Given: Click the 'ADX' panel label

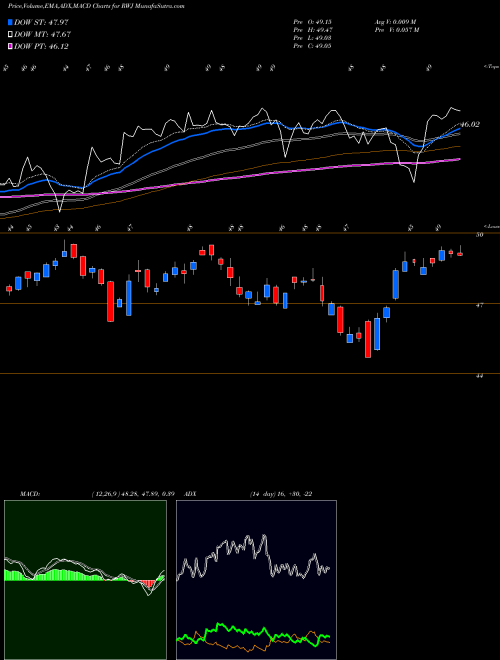Looking at the screenshot, I should click(191, 494).
